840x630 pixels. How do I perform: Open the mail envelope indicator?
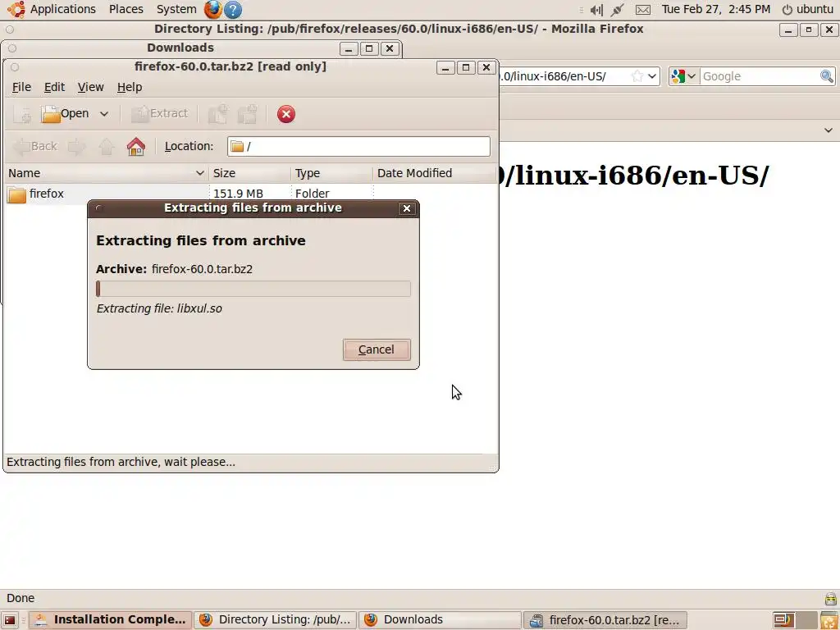click(643, 10)
